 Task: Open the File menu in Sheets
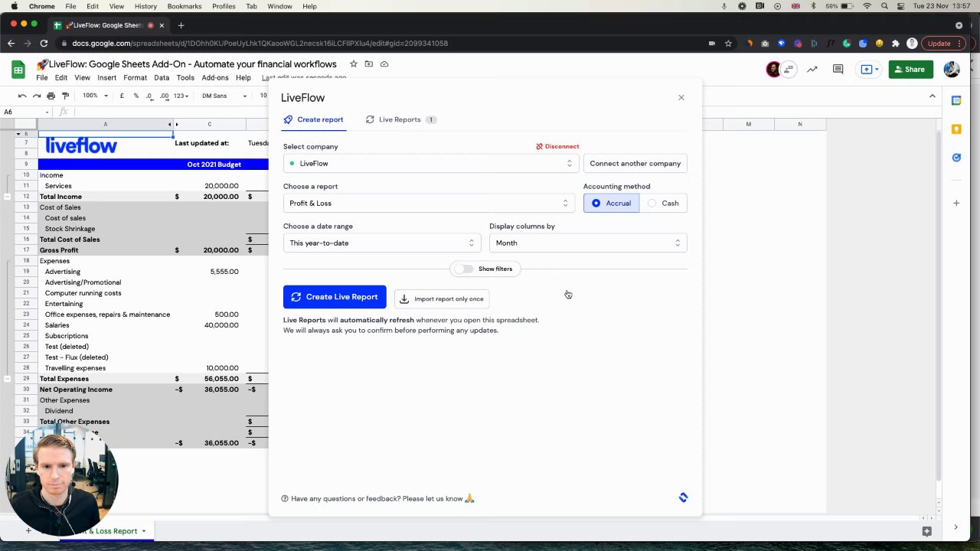(42, 77)
